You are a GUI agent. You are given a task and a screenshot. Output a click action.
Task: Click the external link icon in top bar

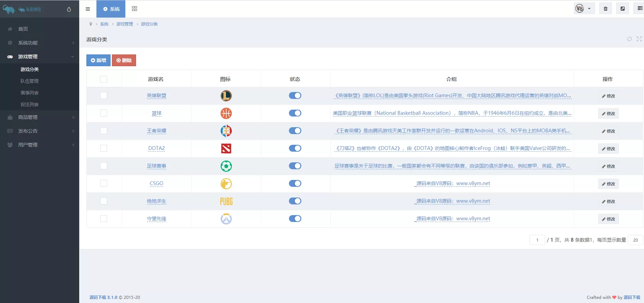[x=623, y=9]
